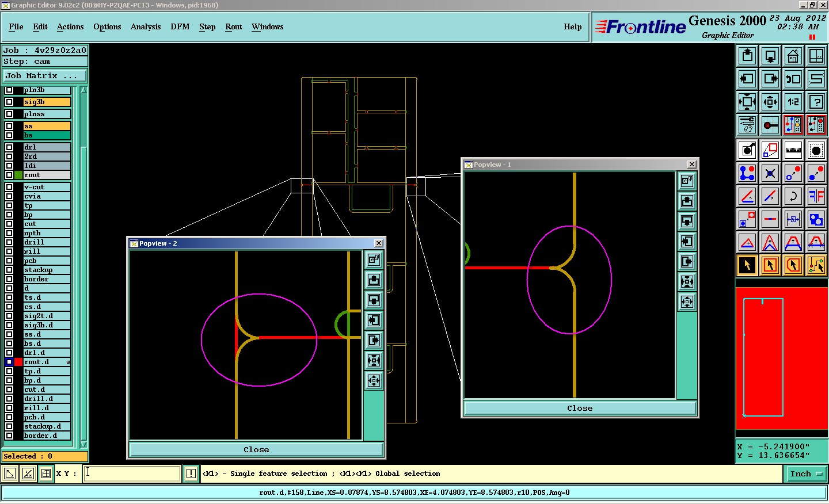Click the exclamation mark button
The image size is (829, 504).
191,474
